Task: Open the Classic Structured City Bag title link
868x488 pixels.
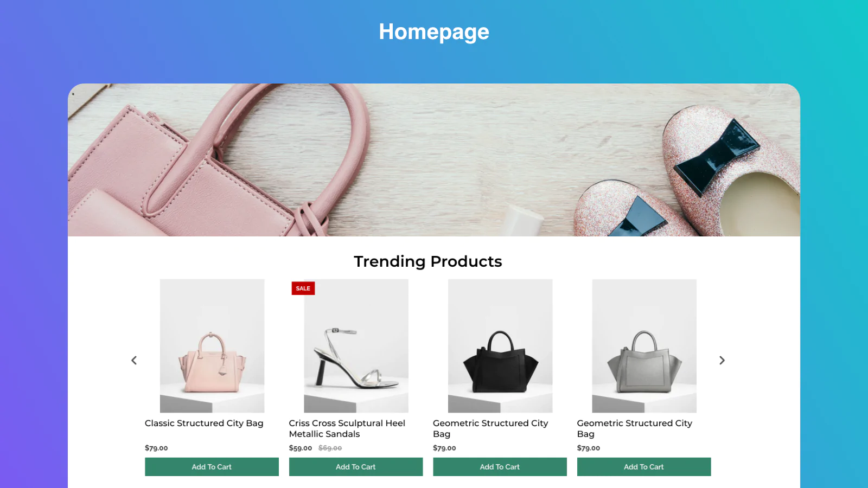Action: point(204,423)
